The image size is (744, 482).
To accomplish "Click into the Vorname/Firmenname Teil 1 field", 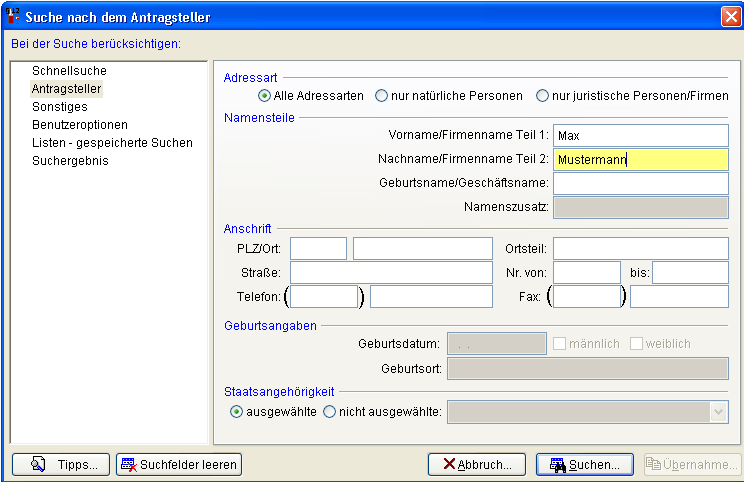I will pos(640,135).
